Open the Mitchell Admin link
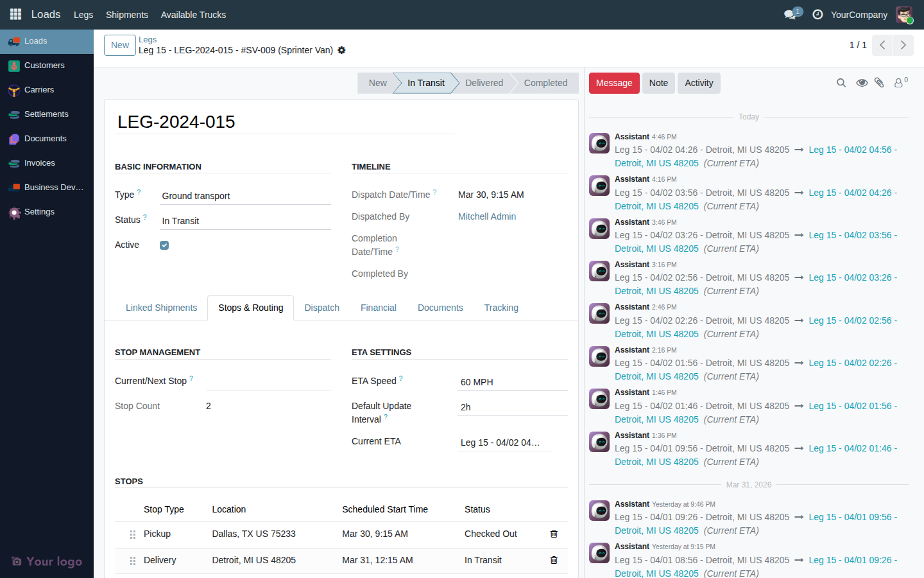Image resolution: width=924 pixels, height=578 pixels. coord(487,216)
